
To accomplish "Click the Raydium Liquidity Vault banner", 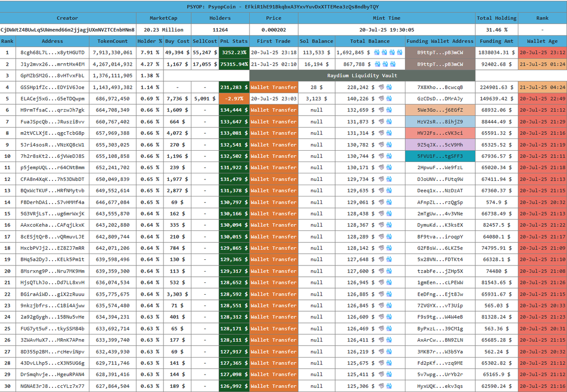I will (362, 76).
